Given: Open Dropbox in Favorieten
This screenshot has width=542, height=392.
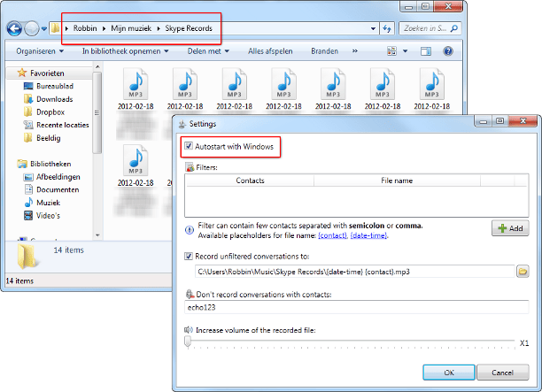Looking at the screenshot, I should click(x=50, y=111).
